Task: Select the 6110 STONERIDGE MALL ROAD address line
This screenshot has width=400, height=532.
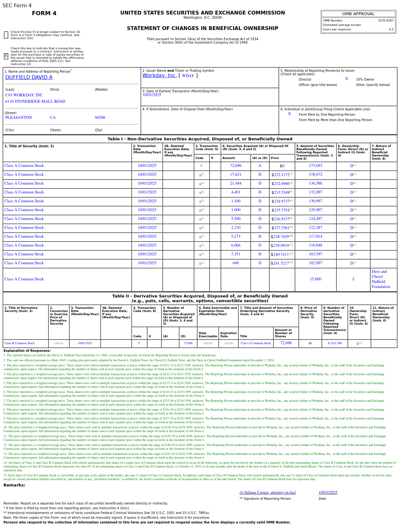Action: [35, 101]
